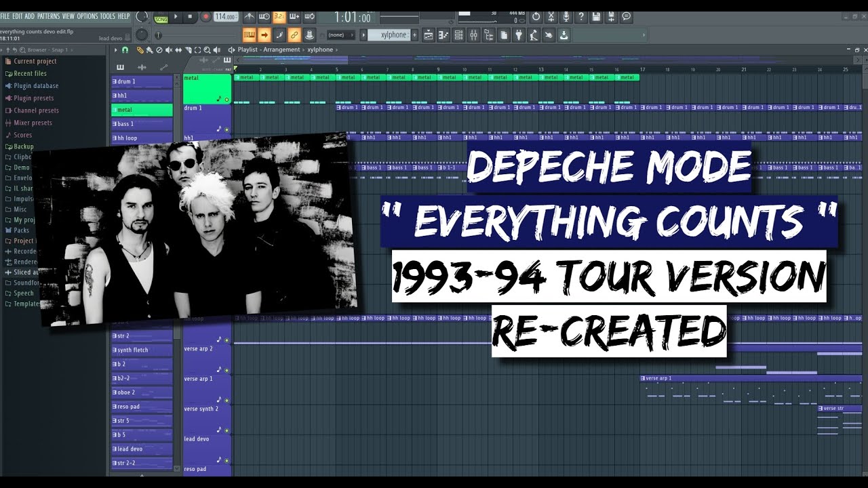Click the microphone one-click recording icon
The image size is (868, 488).
pos(565,17)
